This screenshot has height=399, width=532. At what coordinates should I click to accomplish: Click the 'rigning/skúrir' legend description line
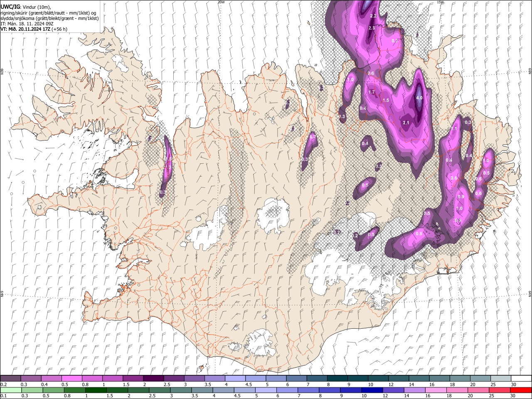[48, 13]
